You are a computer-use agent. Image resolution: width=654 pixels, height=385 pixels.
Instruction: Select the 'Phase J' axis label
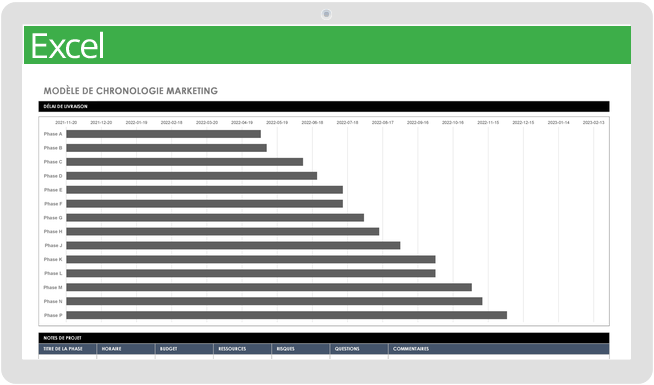tap(53, 246)
